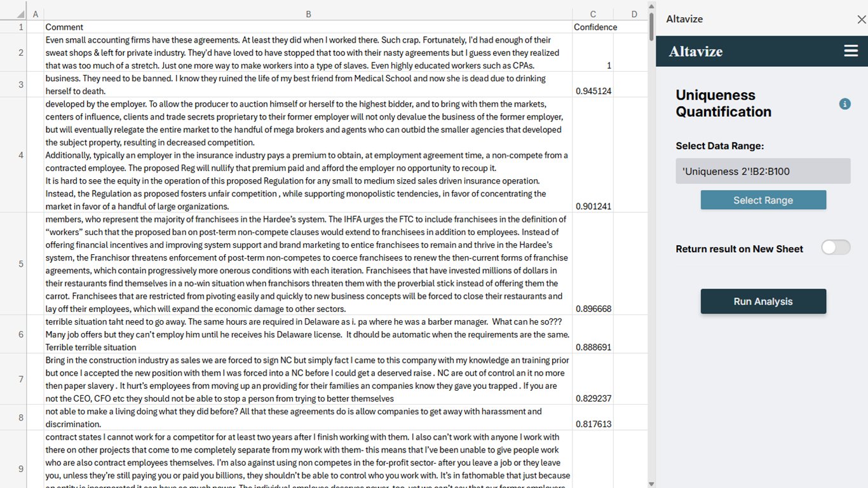
Task: Select column B header
Action: point(308,14)
